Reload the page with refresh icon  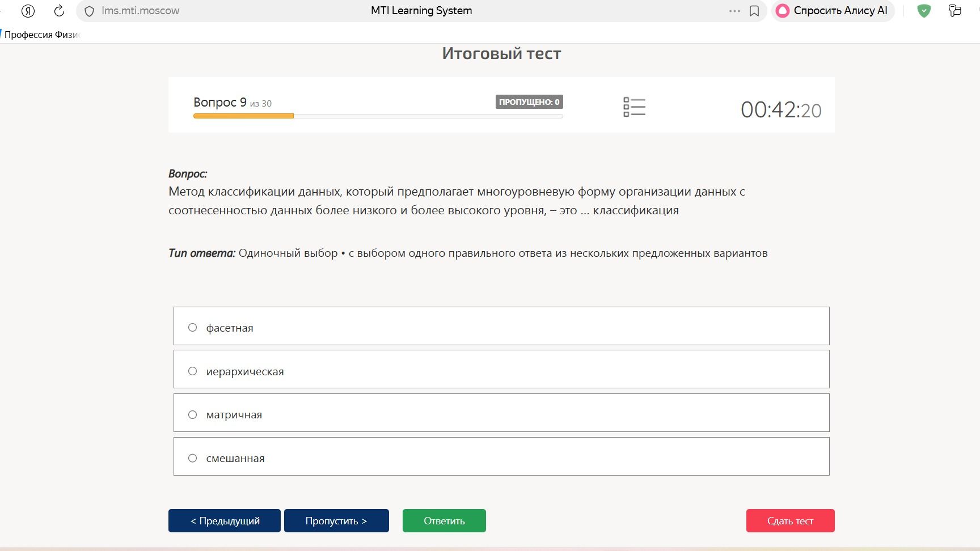pyautogui.click(x=59, y=11)
